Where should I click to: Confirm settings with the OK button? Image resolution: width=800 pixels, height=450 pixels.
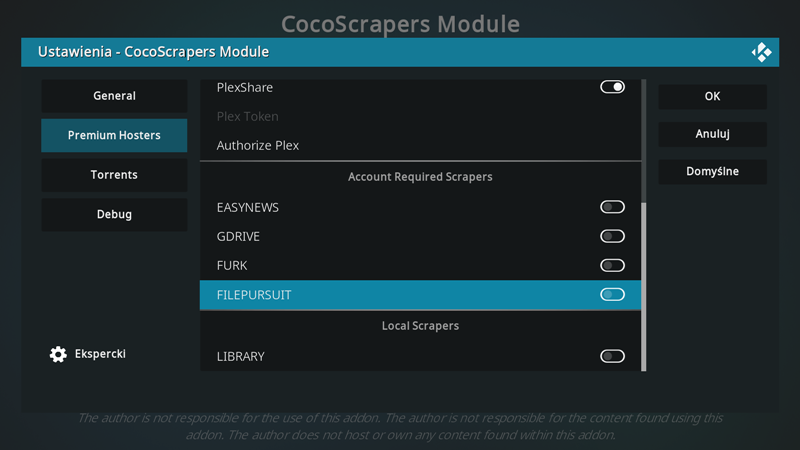[712, 96]
